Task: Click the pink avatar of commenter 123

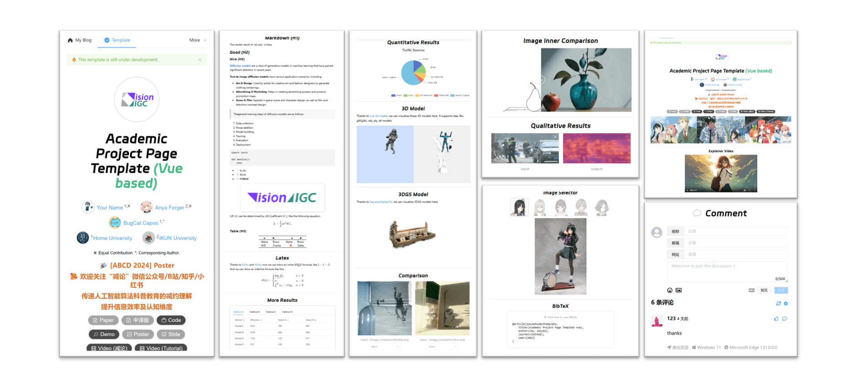Action: click(657, 321)
